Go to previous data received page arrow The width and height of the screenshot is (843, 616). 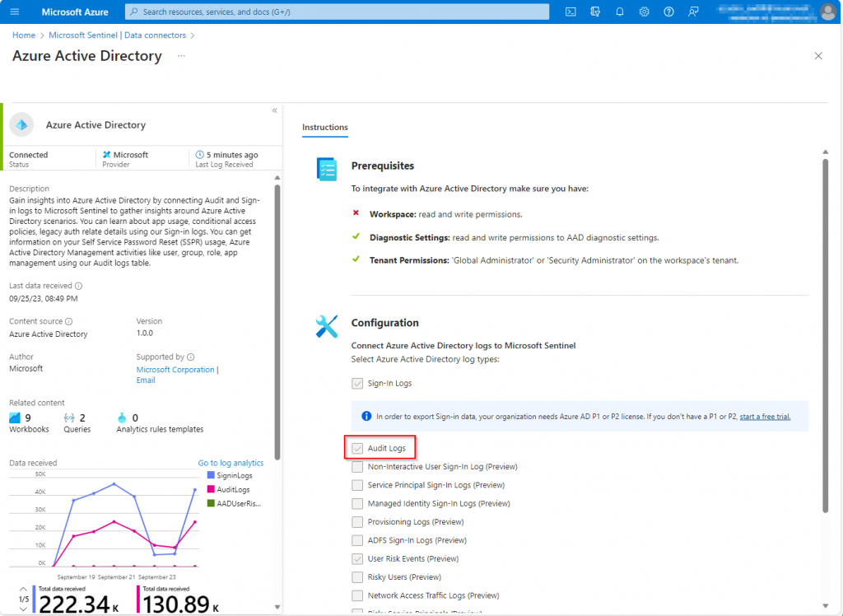(22, 590)
